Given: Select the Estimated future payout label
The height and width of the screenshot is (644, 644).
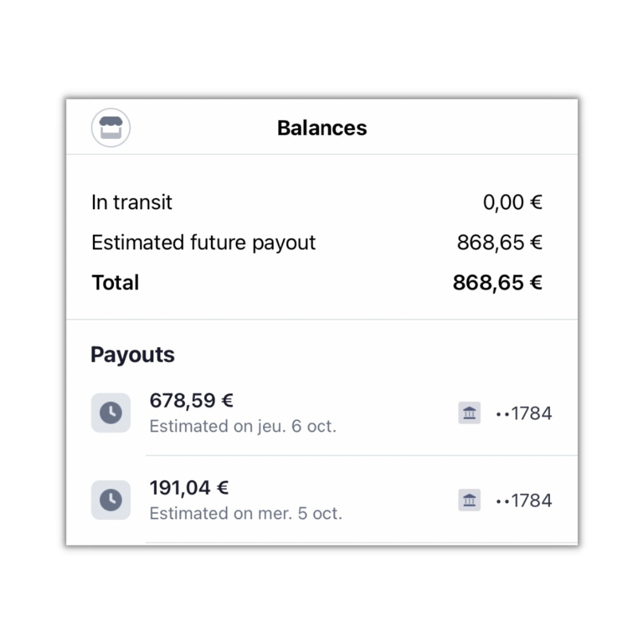Looking at the screenshot, I should coord(204,242).
